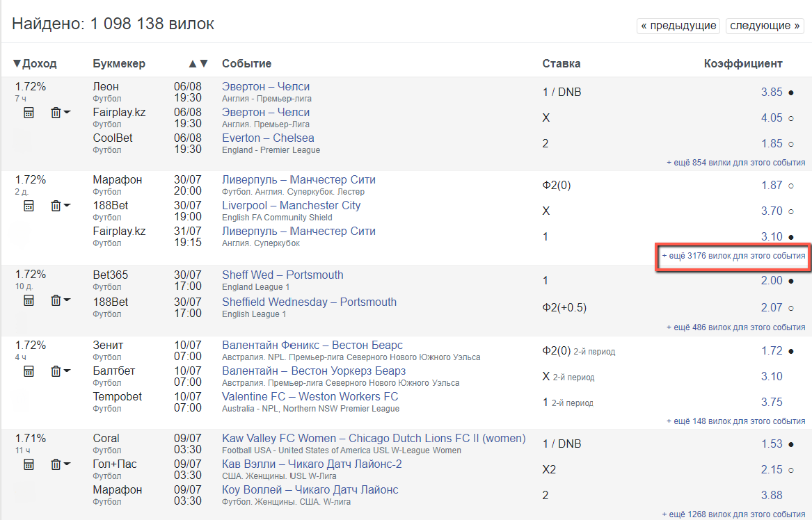This screenshot has width=812, height=520.
Task: Go to next page via следующие »
Action: coord(765,25)
